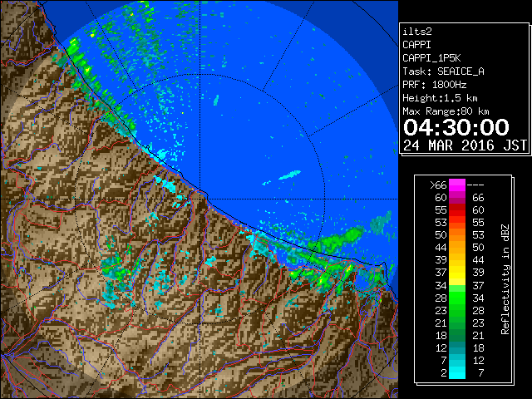This screenshot has width=532, height=399.
Task: Pick the red 55–60 dBZ swatch
Action: pyautogui.click(x=457, y=210)
